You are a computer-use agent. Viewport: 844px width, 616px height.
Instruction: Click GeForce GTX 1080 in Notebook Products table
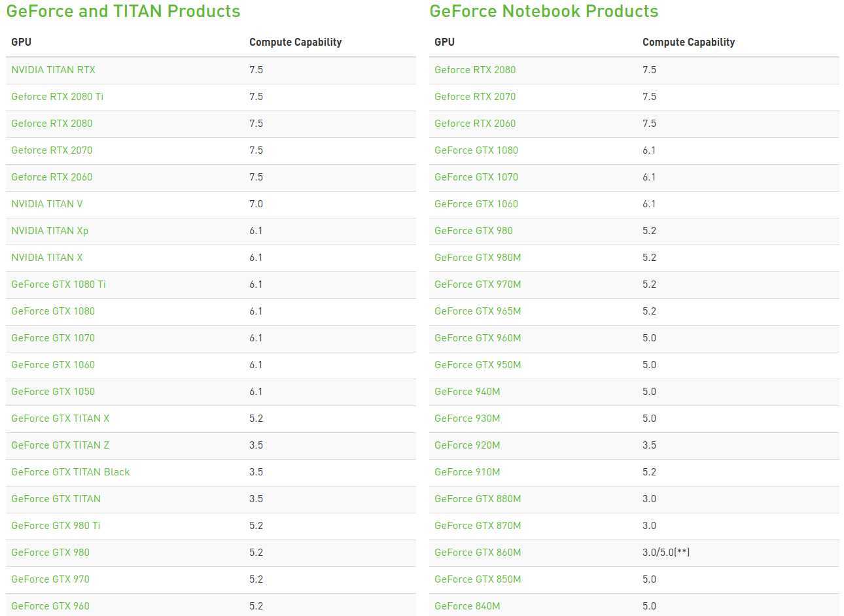coord(476,150)
